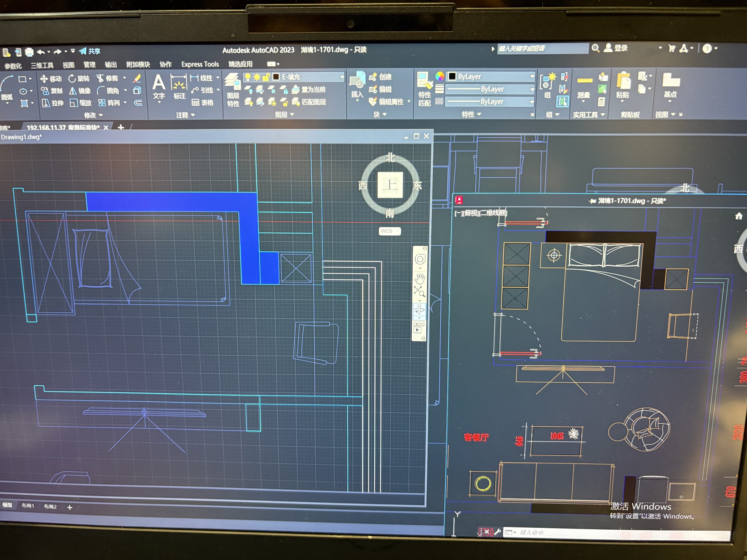Viewport: 747px width, 560px height.
Task: Toggle the E-填充 layer freeze sun icon
Action: [257, 77]
